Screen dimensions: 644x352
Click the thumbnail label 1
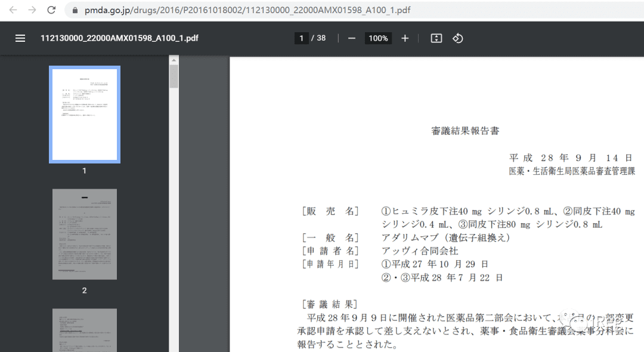[84, 171]
